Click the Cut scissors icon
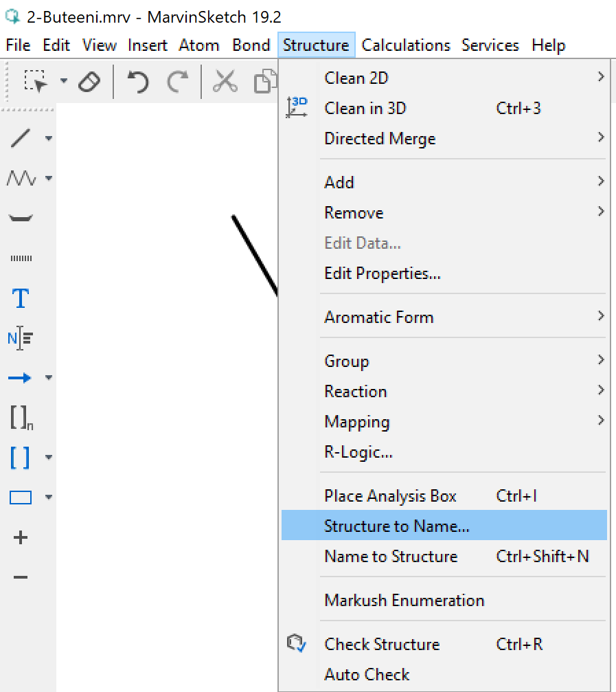 tap(224, 81)
